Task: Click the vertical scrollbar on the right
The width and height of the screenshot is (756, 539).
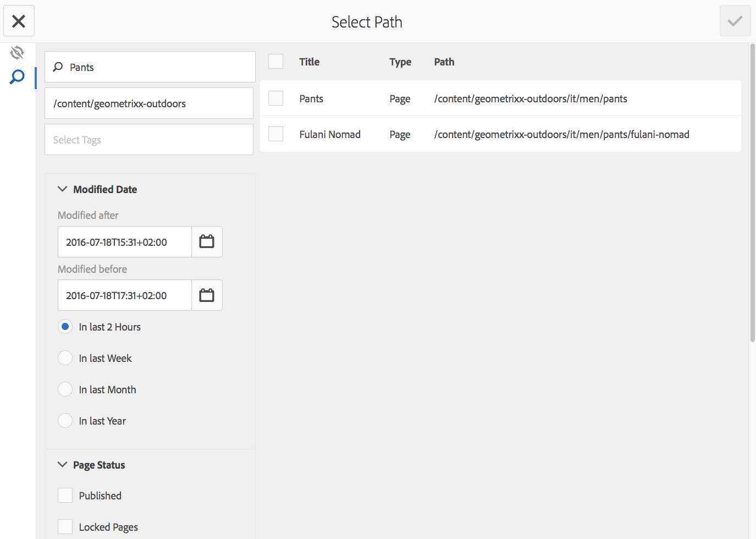Action: point(752,193)
